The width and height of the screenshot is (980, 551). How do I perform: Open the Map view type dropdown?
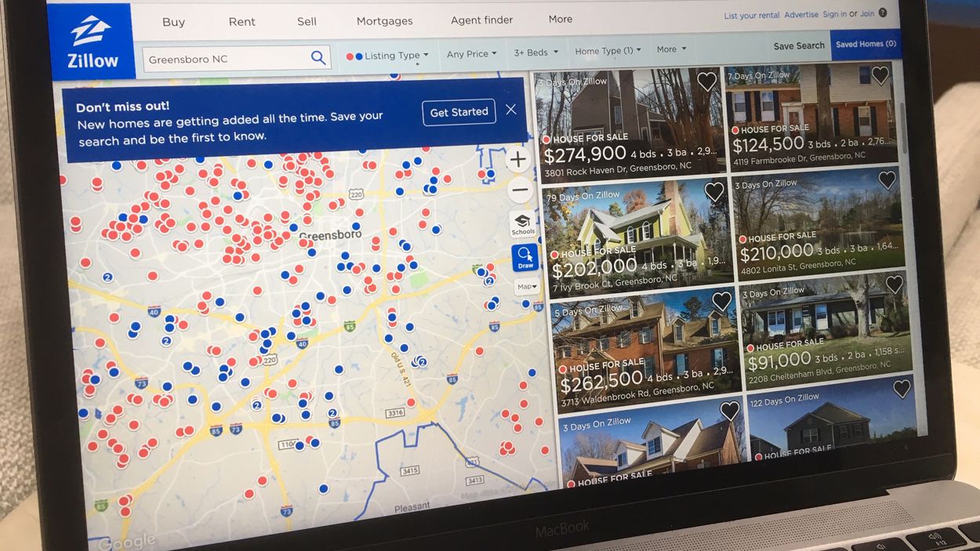coord(528,287)
